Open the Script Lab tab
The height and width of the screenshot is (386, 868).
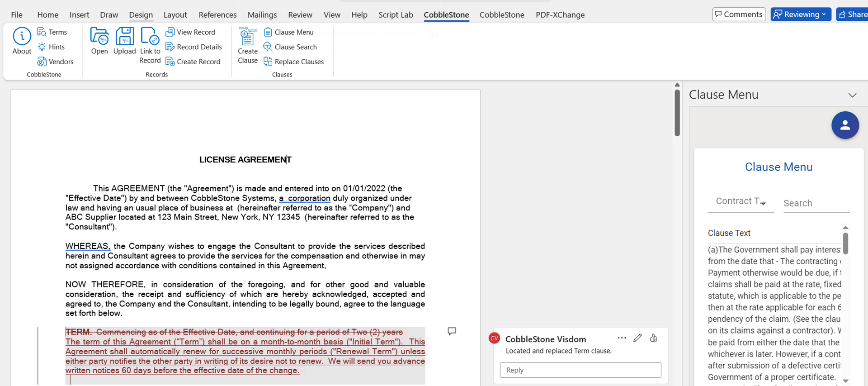pos(396,15)
